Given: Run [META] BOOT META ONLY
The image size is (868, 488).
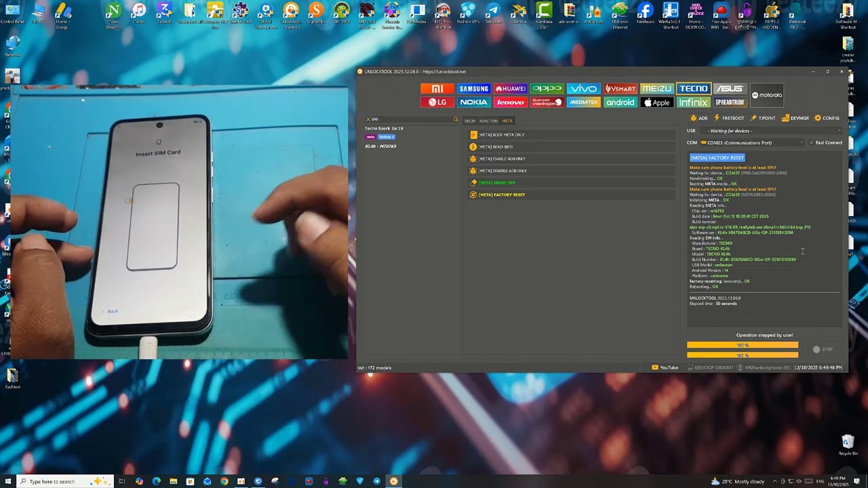Looking at the screenshot, I should (572, 135).
